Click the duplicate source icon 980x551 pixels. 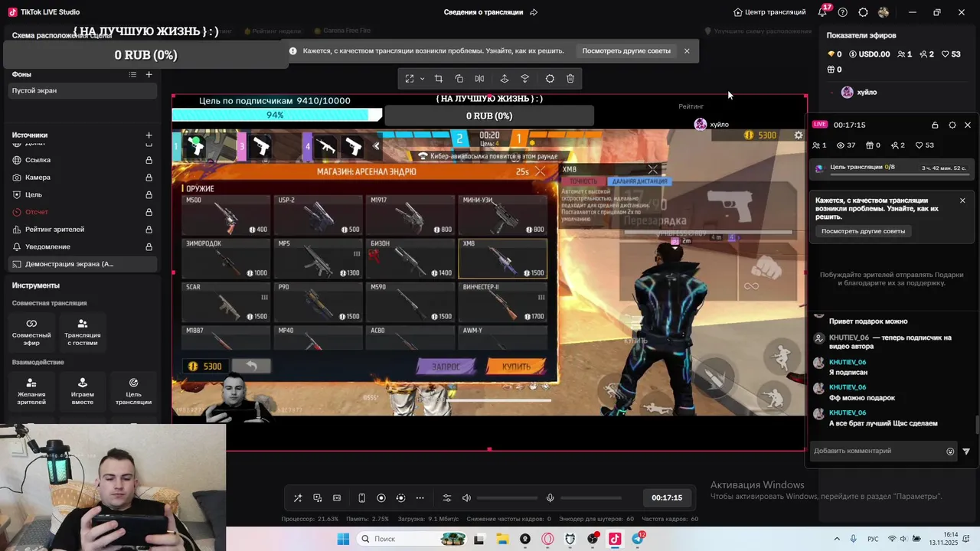click(x=459, y=79)
